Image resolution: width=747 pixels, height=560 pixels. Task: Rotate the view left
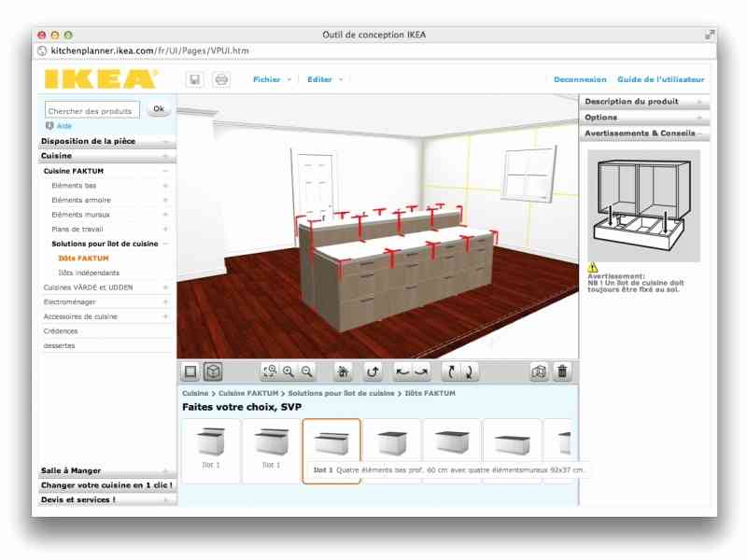pos(403,371)
